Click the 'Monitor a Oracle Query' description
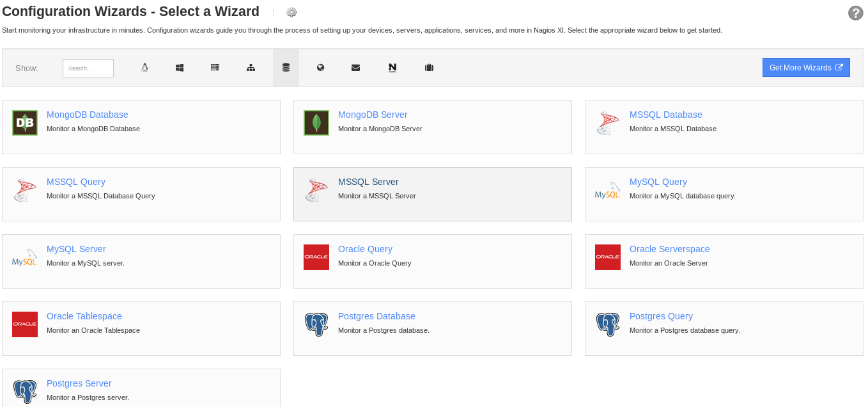Image resolution: width=868 pixels, height=407 pixels. (x=375, y=263)
